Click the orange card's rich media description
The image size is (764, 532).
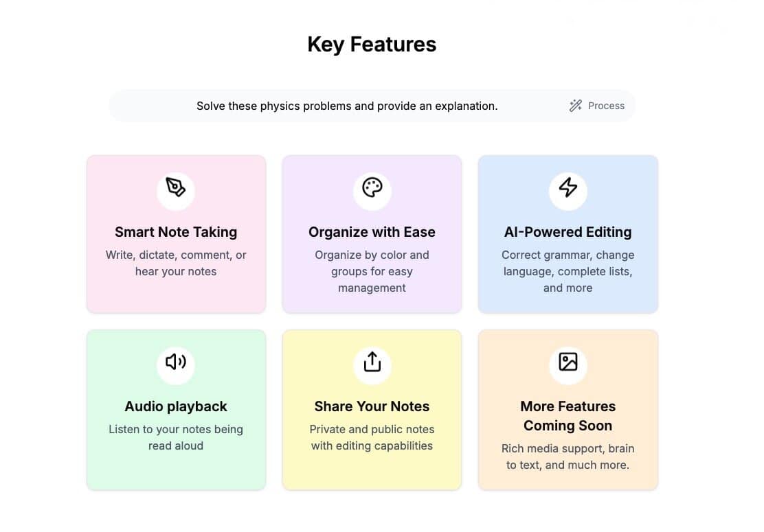568,456
